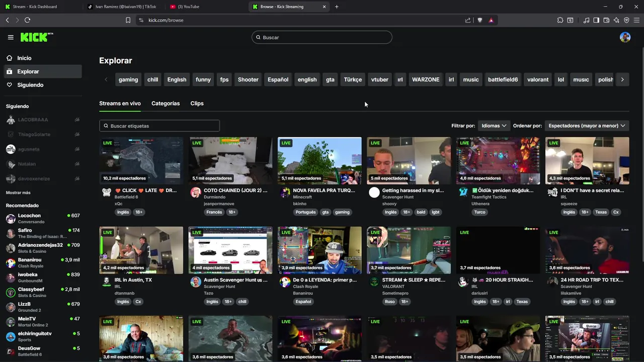The height and width of the screenshot is (362, 644).
Task: Open Sometimepro VALORANT stream thumbnail
Action: pos(409,250)
